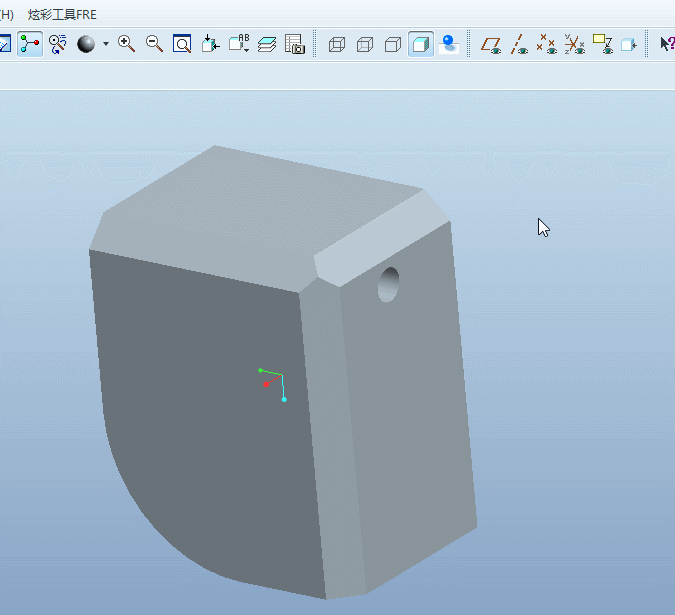Toggle annotation element display
Screen dimensions: 675x615
pos(603,44)
